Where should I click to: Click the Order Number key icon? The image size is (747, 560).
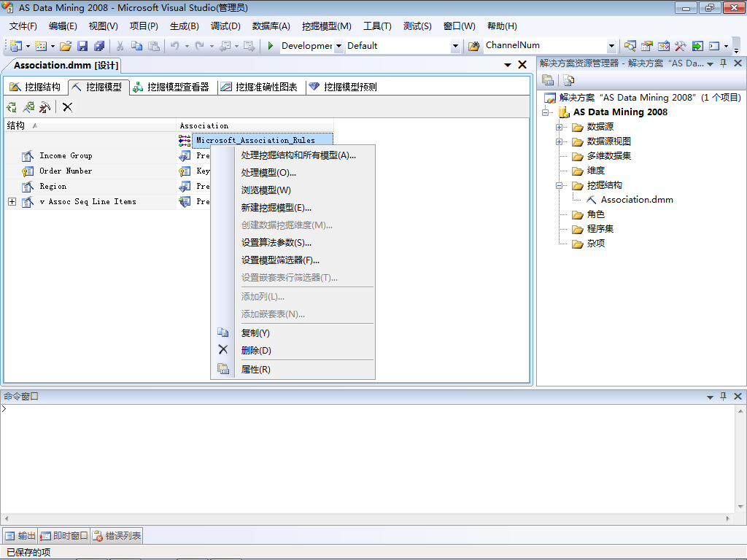(28, 171)
